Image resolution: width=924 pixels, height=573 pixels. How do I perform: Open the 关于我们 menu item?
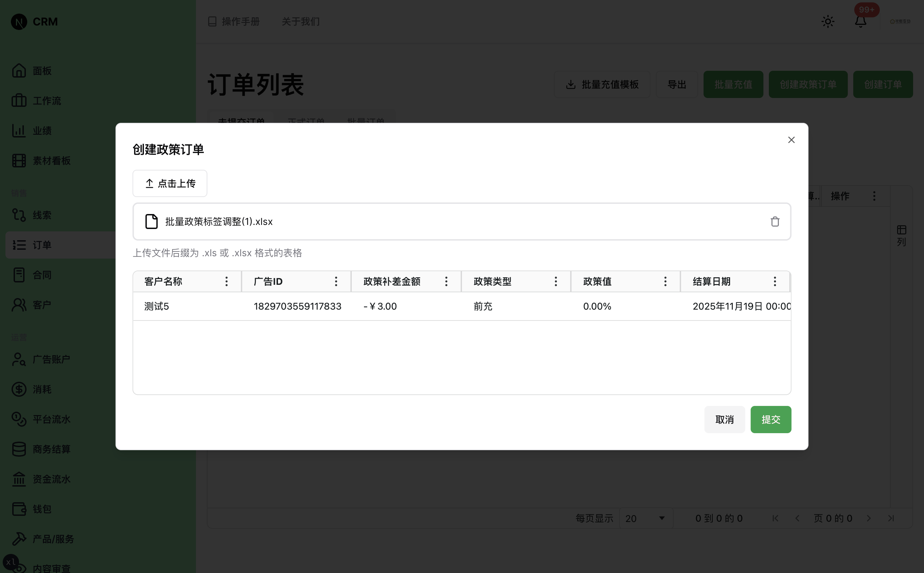click(x=300, y=21)
